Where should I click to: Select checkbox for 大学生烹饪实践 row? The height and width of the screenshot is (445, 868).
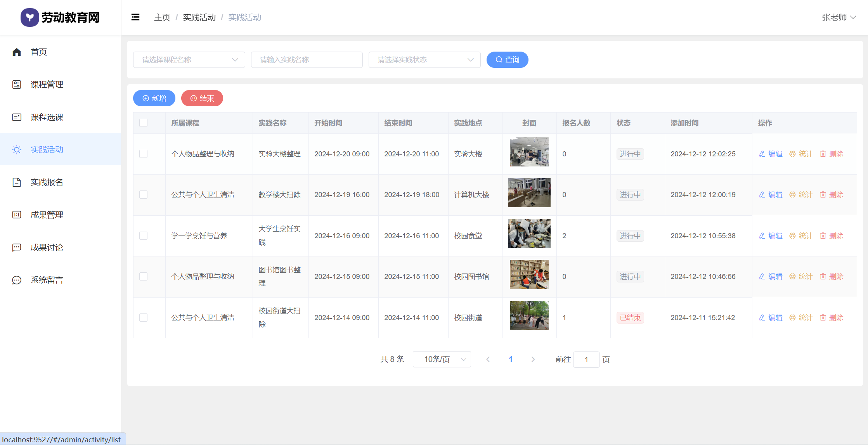coord(143,236)
